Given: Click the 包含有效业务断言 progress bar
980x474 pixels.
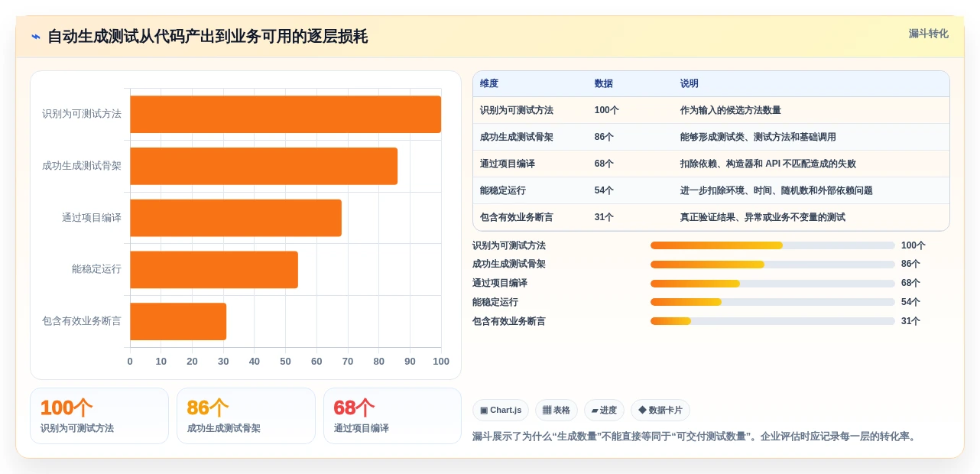Looking at the screenshot, I should 772,321.
